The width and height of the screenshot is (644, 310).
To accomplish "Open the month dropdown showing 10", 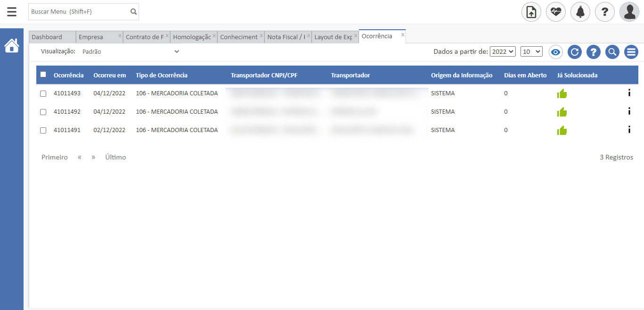I will pos(531,52).
